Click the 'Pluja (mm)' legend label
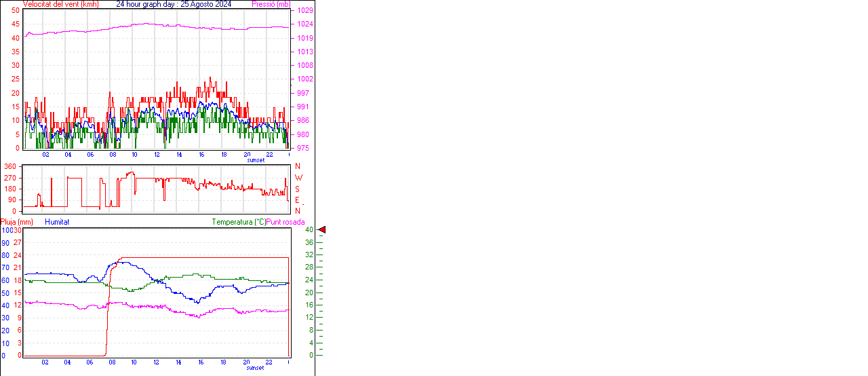Image resolution: width=868 pixels, height=376 pixels. [x=16, y=222]
